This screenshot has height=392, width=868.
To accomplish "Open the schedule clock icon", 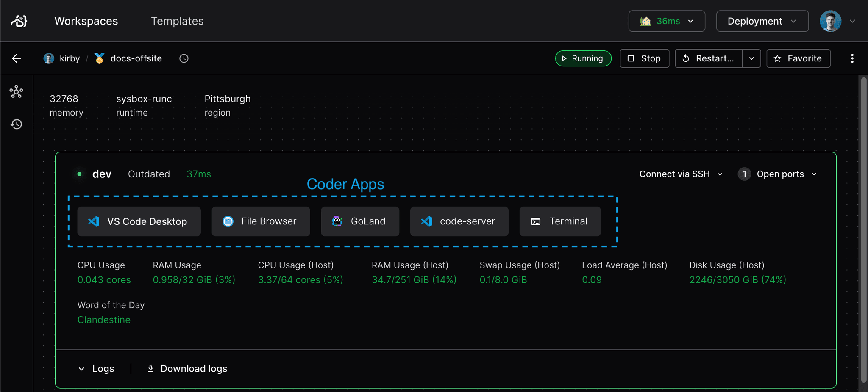I will [x=184, y=58].
